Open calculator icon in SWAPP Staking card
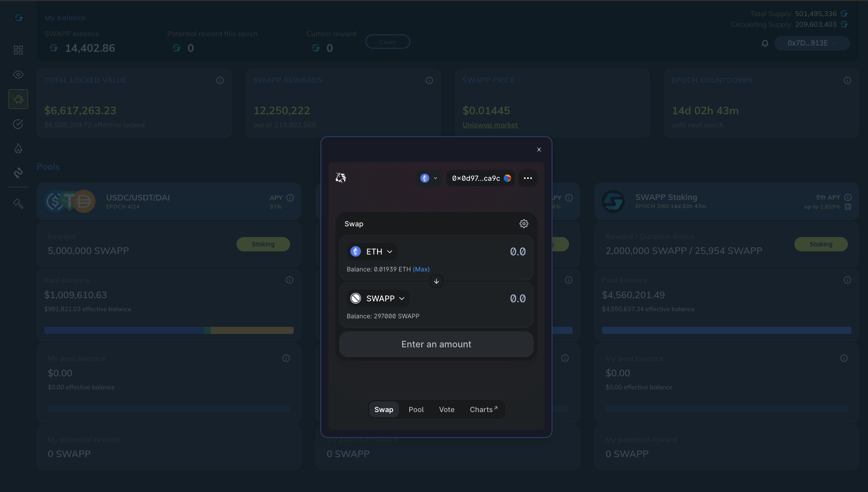 tap(848, 207)
